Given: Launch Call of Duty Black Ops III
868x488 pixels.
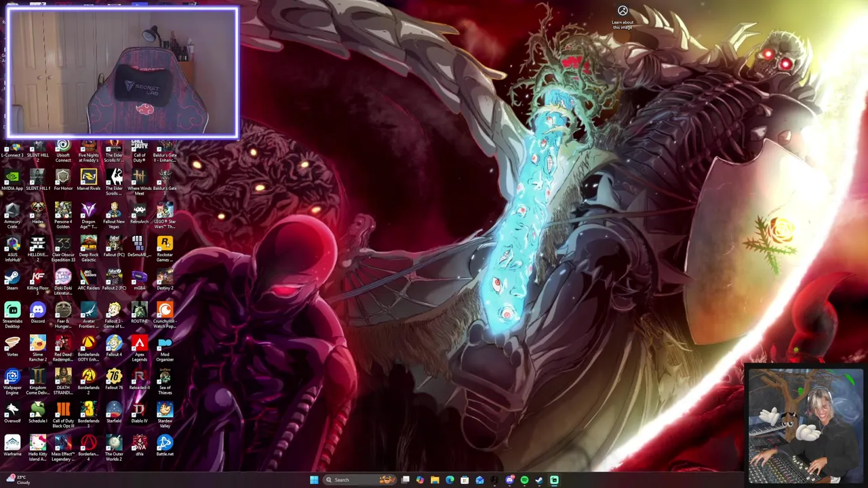Looking at the screenshot, I should [63, 415].
